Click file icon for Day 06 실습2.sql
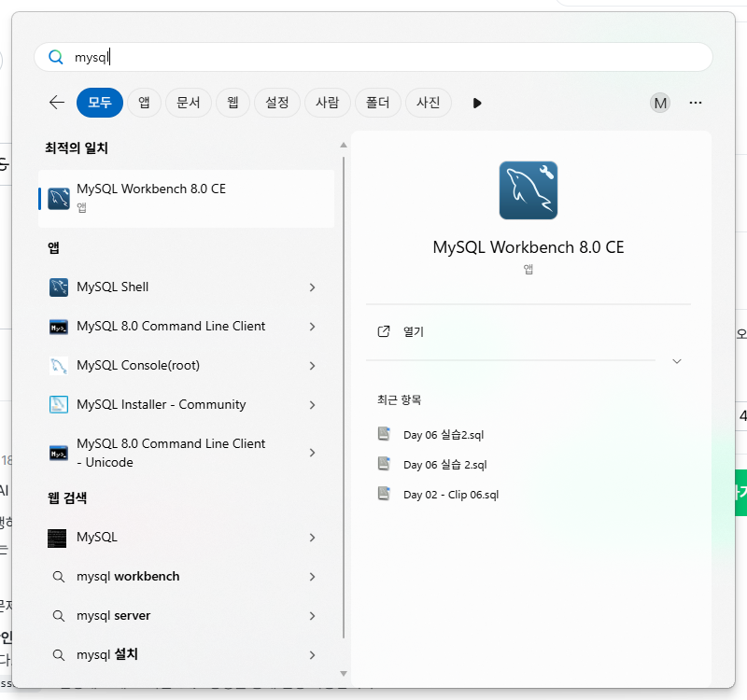The image size is (747, 700). point(384,434)
